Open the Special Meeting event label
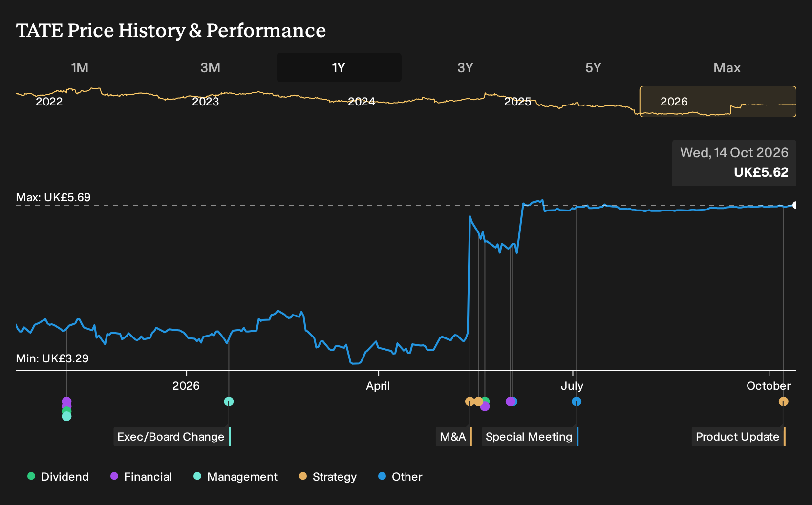Screen dimensions: 812x505 (530, 437)
